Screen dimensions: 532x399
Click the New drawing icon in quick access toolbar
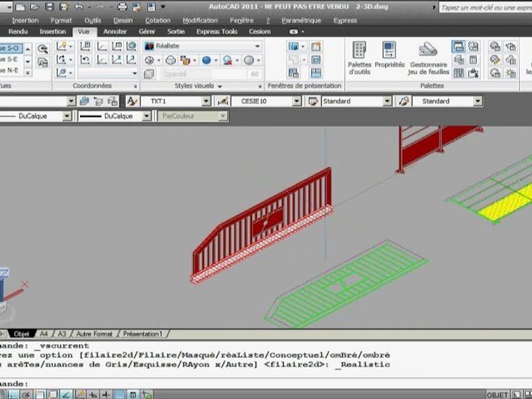coord(20,7)
